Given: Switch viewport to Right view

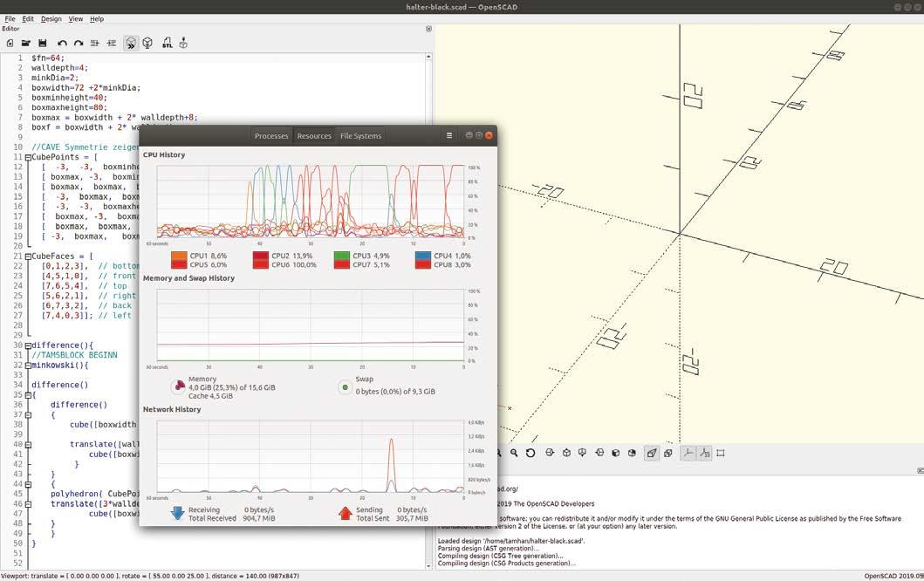Looking at the screenshot, I should (x=550, y=453).
